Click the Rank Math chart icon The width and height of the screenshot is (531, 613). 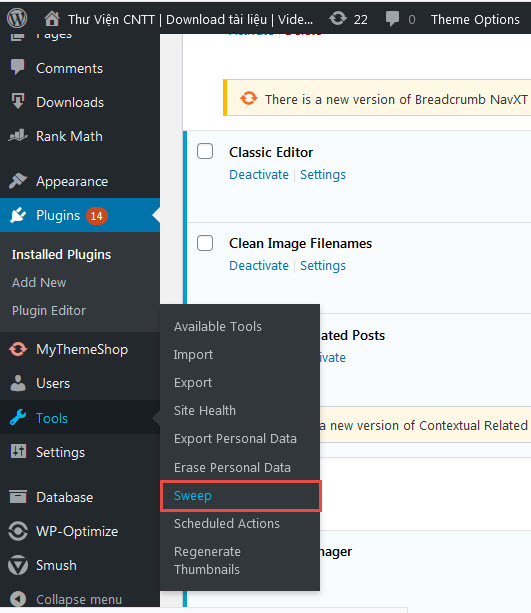[x=18, y=136]
